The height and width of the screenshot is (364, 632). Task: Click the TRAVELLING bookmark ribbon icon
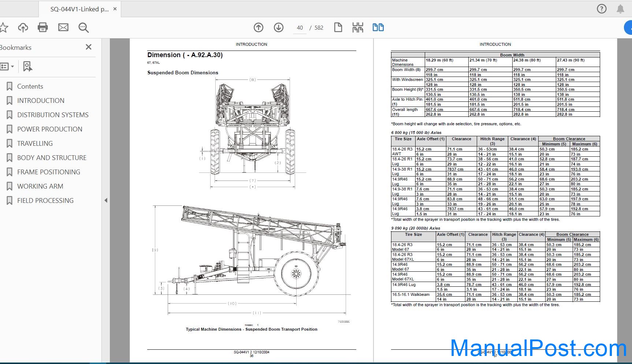click(x=10, y=144)
